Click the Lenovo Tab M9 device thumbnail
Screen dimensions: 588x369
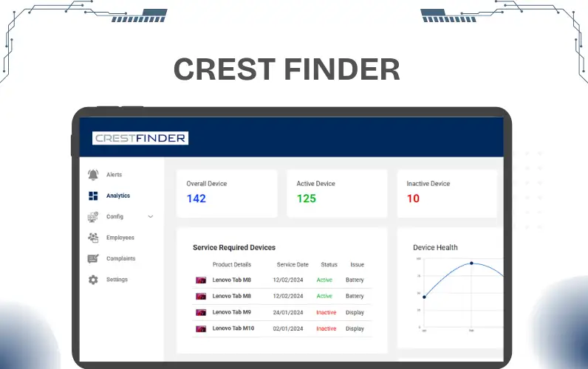201,312
